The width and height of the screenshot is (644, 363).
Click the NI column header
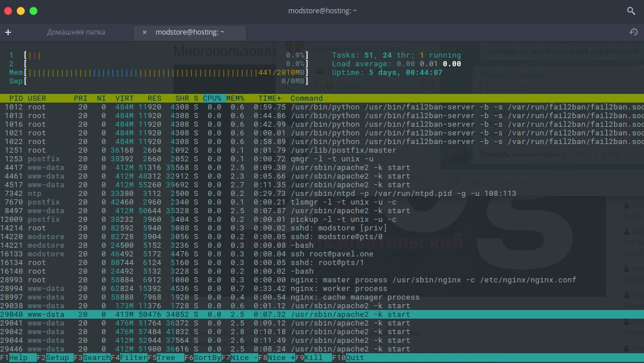(101, 99)
